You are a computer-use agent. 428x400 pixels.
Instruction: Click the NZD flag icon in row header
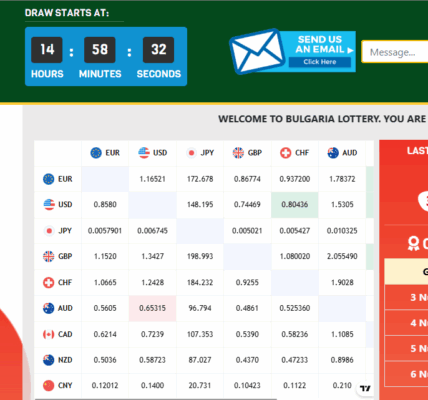click(x=49, y=360)
